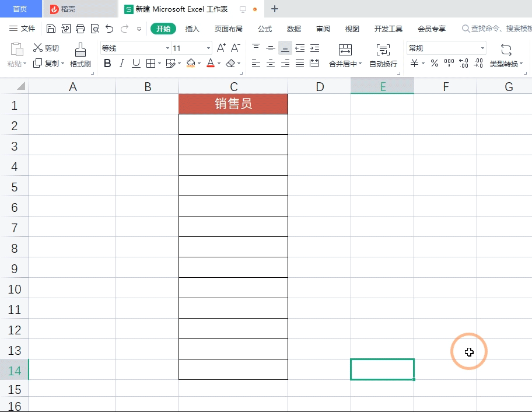532x412 pixels.
Task: Increase font size with A+ icon
Action: 220,47
